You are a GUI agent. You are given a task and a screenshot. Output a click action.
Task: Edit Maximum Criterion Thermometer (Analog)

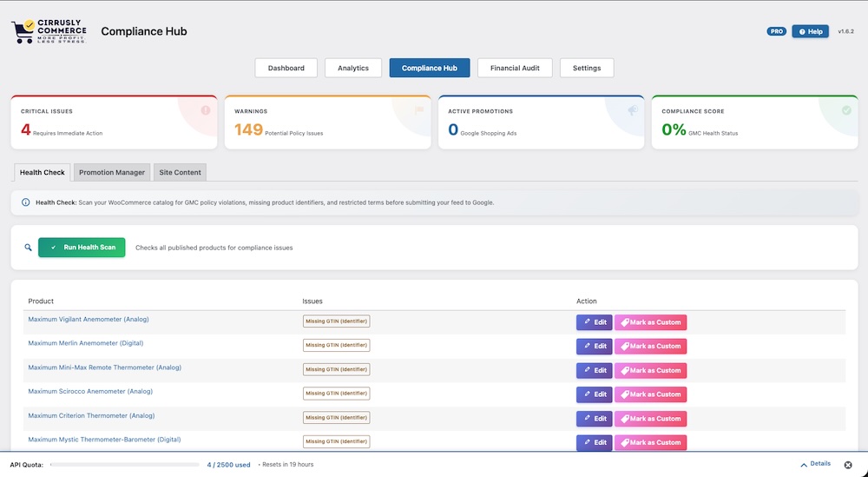point(594,419)
